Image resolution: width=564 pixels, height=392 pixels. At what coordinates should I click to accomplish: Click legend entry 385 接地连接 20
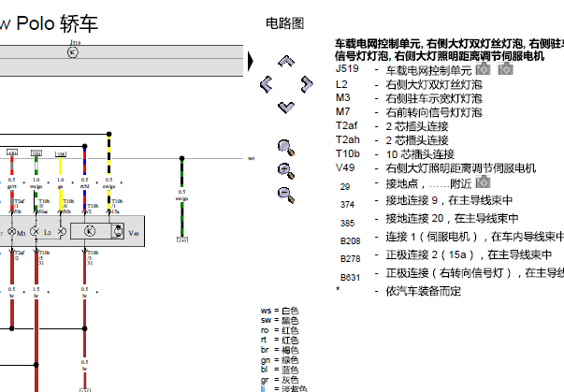[x=429, y=219]
